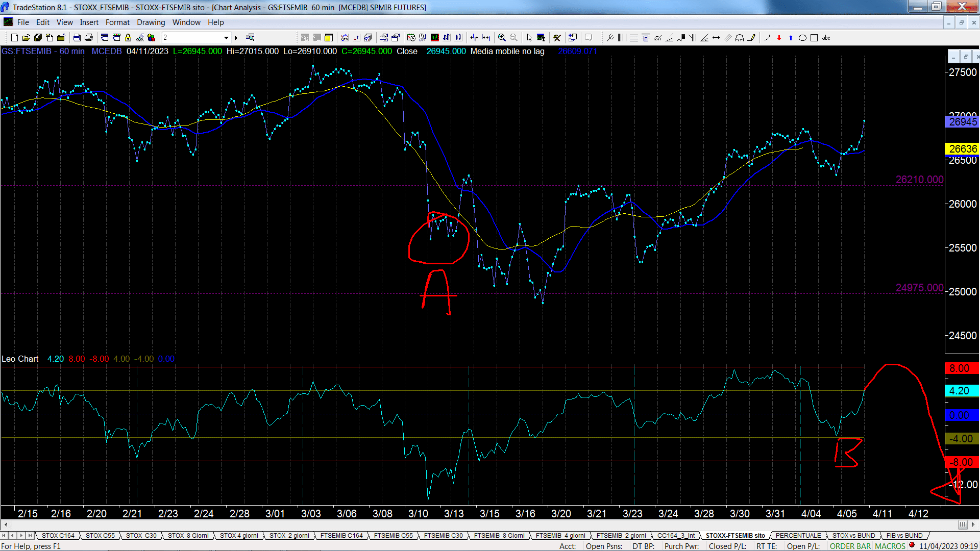Switch to the STOX C55 tab

pyautogui.click(x=100, y=536)
